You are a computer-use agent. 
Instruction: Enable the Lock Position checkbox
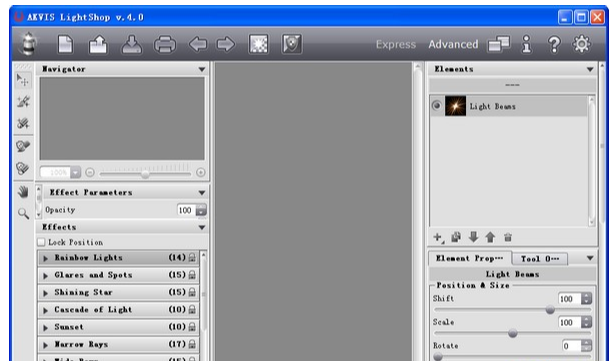pos(41,242)
